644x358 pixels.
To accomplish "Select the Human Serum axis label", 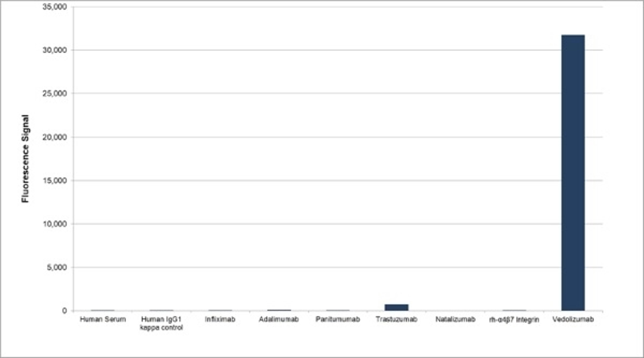I will (x=103, y=320).
